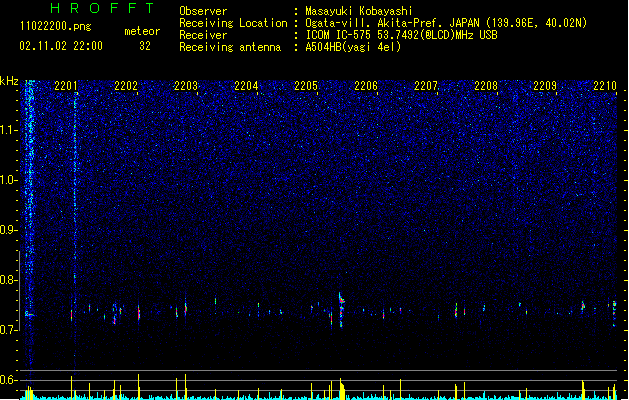Click the strong meteor echo just before 2206
Screen dimensions: 629x400
pos(341,310)
